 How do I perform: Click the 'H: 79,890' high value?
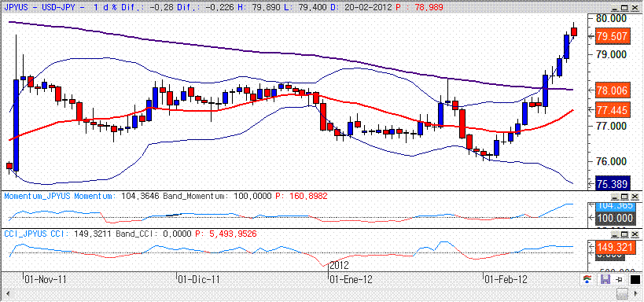coord(259,7)
